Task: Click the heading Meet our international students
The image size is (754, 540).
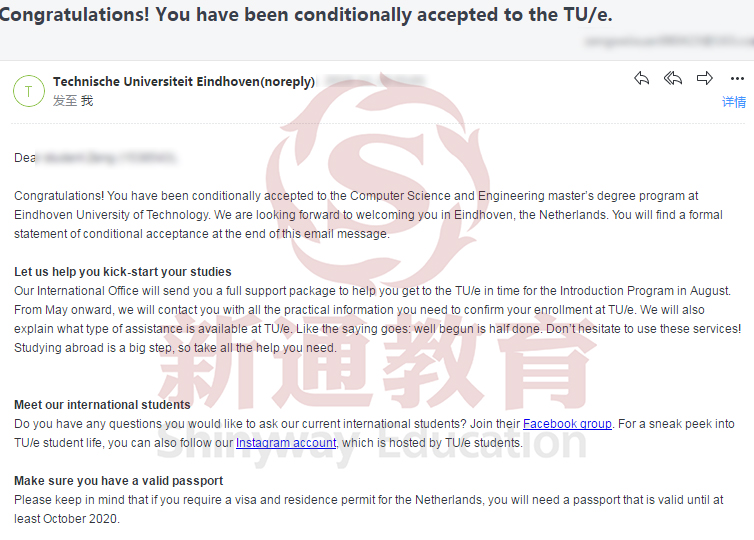Action: 102,404
